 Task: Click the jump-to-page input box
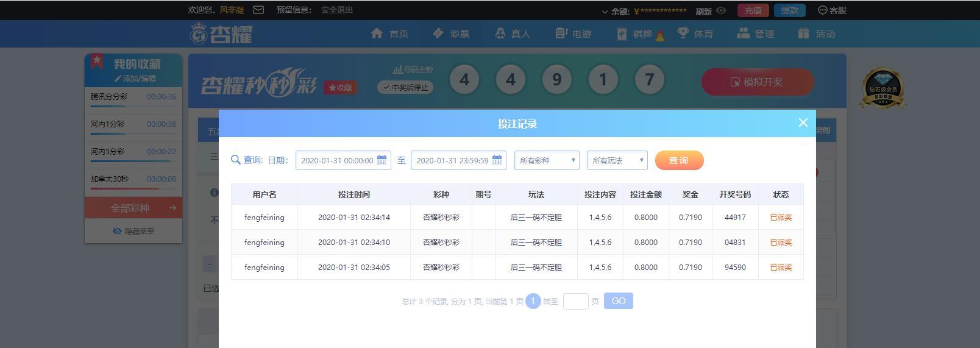tap(575, 301)
